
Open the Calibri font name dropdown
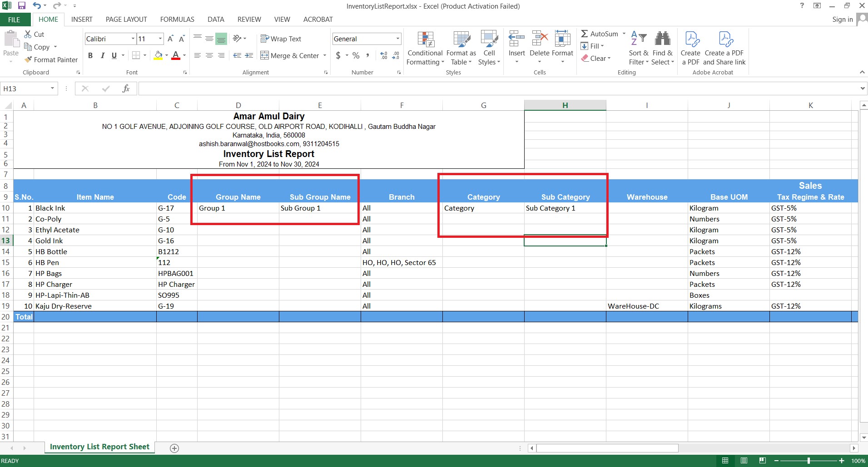click(133, 39)
